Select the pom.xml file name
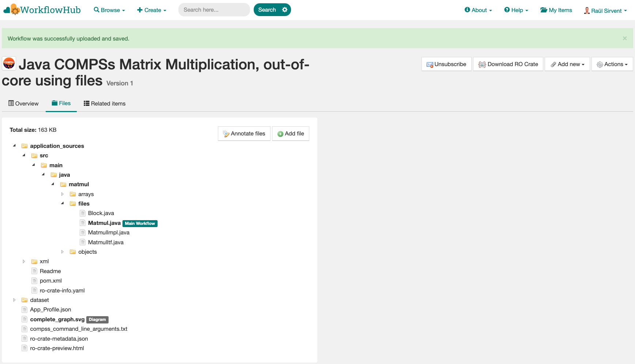This screenshot has height=364, width=635. [51, 281]
